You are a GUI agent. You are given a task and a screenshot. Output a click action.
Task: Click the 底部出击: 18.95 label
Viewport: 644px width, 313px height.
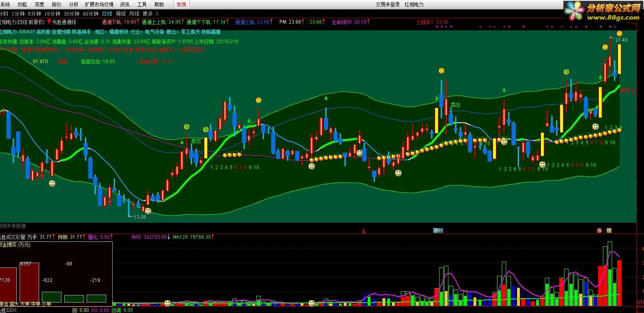(x=98, y=62)
